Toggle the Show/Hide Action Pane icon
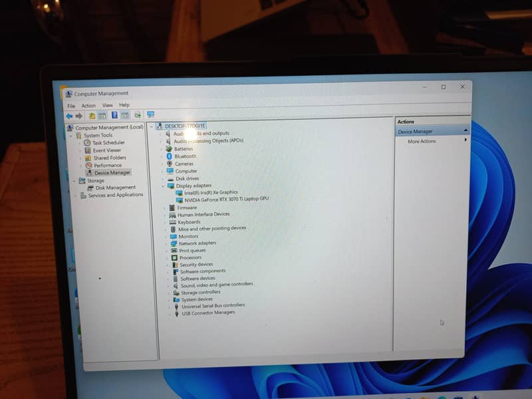 [x=125, y=116]
